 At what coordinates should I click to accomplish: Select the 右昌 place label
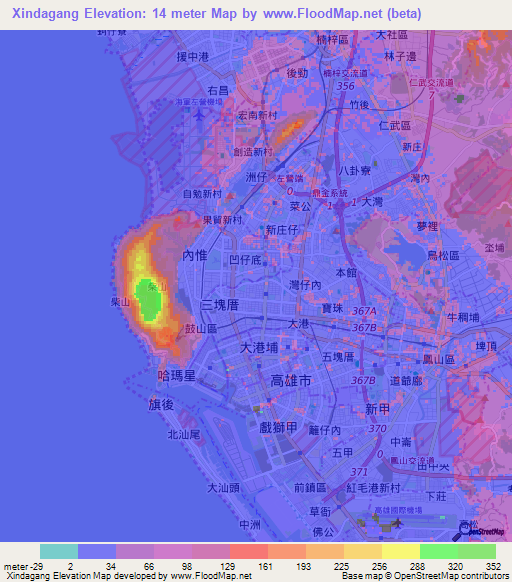[x=218, y=91]
